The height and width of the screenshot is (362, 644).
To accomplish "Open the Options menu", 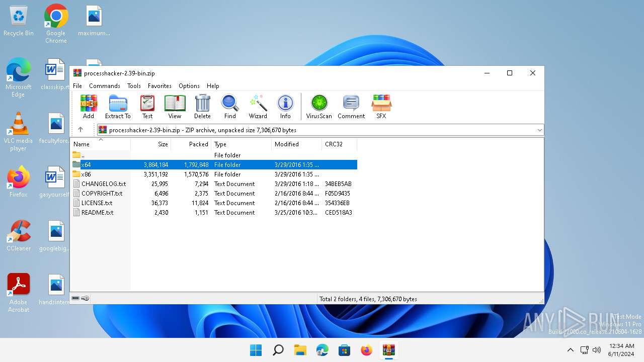I will click(x=189, y=86).
